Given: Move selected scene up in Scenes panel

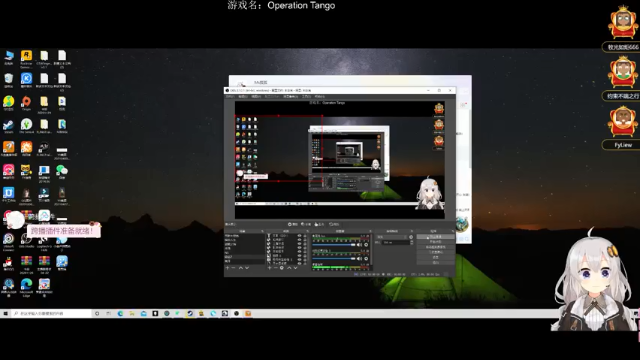Looking at the screenshot, I should click(241, 268).
